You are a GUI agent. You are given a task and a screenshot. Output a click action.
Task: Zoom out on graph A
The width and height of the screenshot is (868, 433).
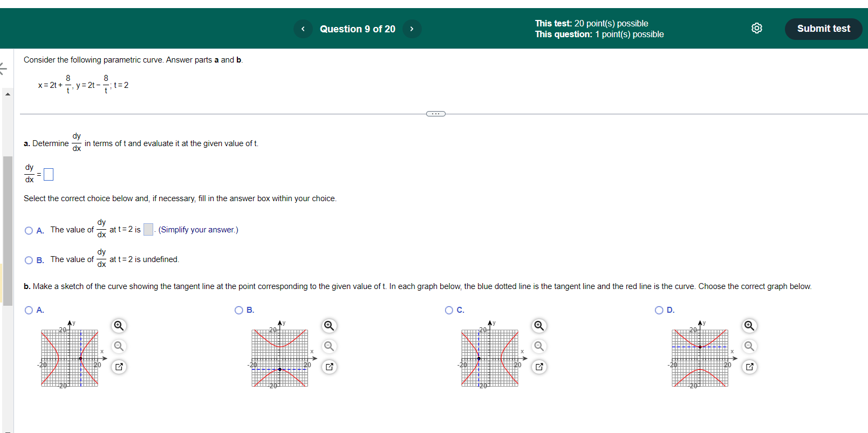click(119, 346)
